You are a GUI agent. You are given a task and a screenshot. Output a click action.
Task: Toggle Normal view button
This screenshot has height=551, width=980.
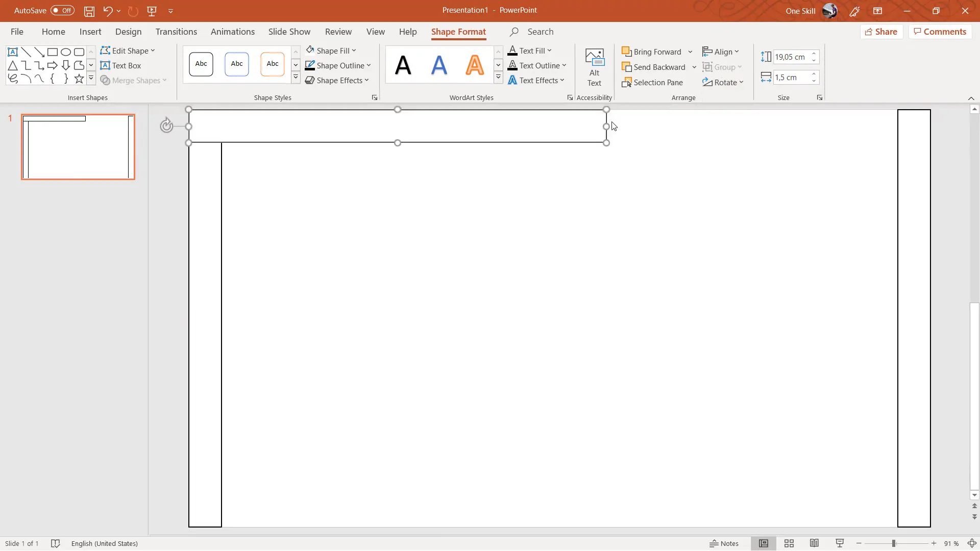[x=764, y=543]
